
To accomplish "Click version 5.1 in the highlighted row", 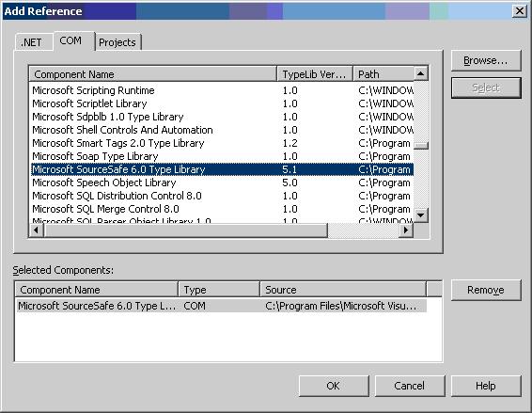I will coord(289,169).
